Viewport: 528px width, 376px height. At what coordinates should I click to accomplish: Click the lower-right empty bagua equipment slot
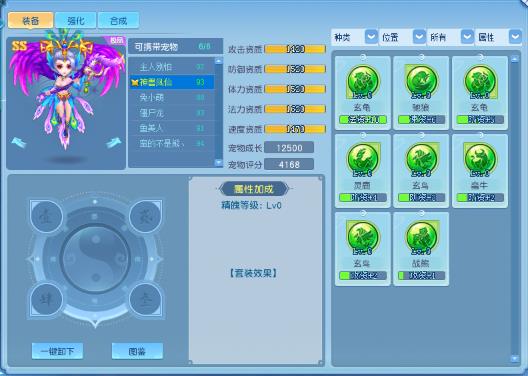145,300
